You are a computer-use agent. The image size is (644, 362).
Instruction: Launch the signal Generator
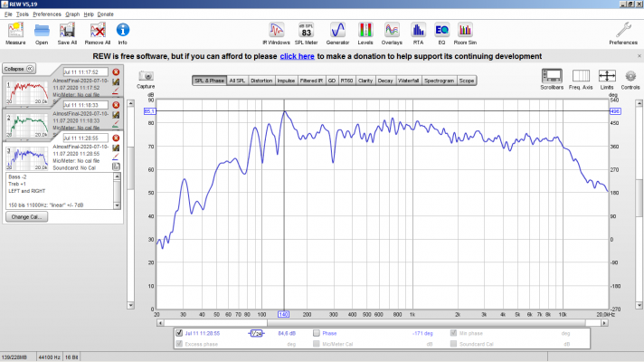[337, 33]
